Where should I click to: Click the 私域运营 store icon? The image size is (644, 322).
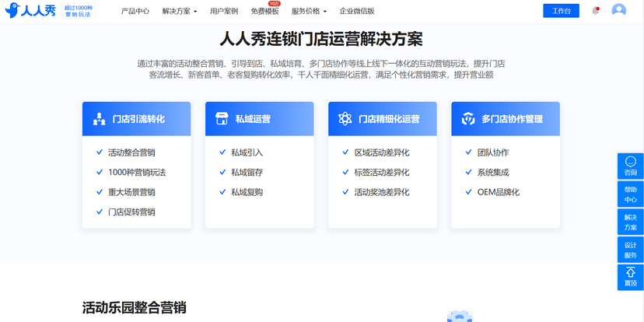[x=222, y=119]
